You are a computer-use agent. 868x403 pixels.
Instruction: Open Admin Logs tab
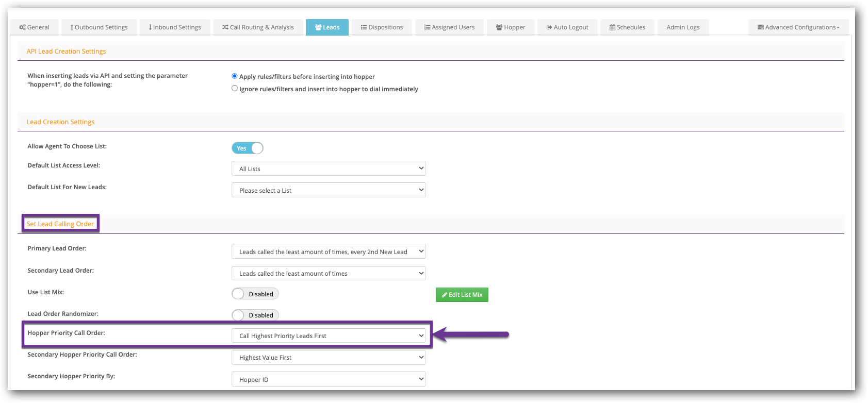click(683, 27)
